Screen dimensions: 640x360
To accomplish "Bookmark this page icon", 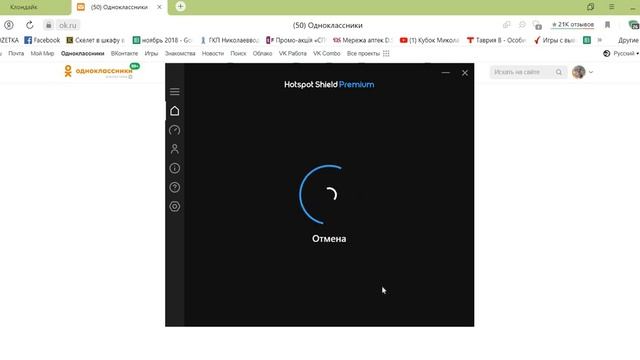I will tap(607, 25).
